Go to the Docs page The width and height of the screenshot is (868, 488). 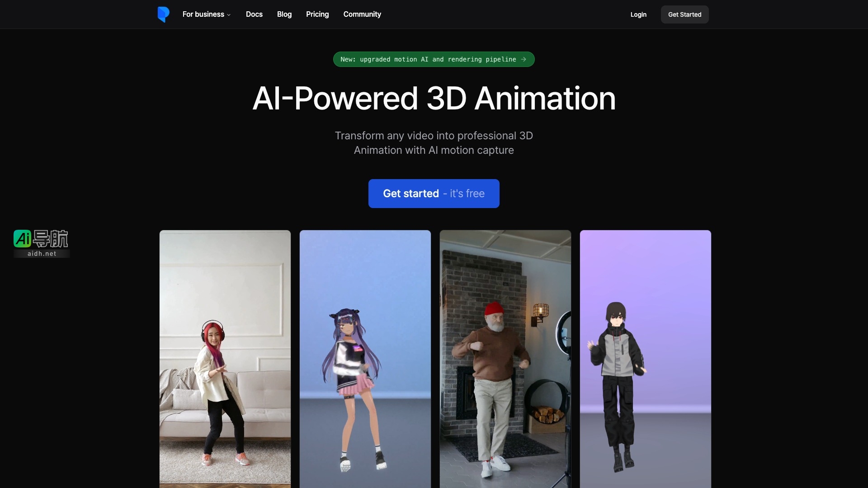(x=254, y=14)
